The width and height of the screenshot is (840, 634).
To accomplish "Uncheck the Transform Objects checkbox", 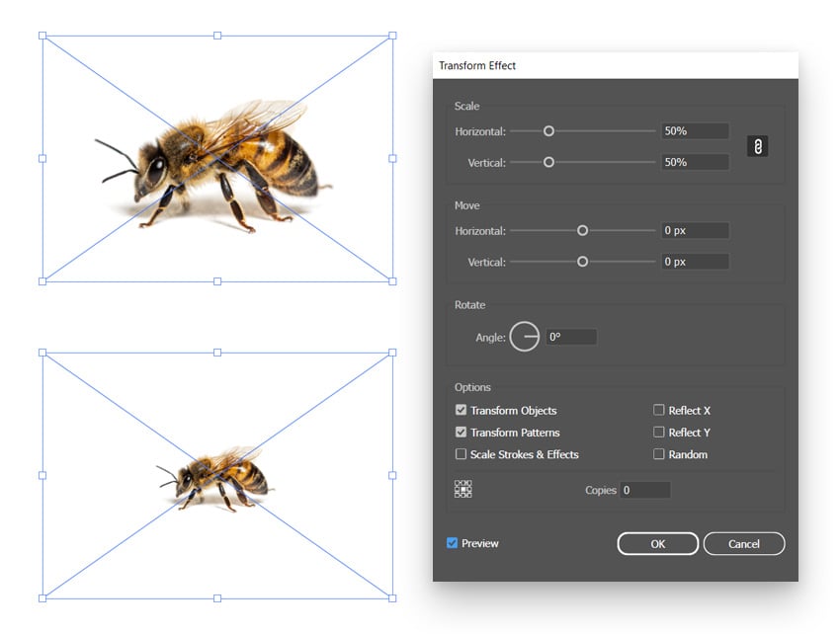I will (461, 410).
